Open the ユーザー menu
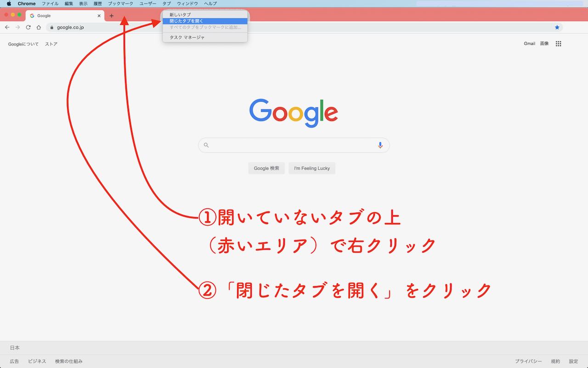This screenshot has width=588, height=368. (x=148, y=3)
